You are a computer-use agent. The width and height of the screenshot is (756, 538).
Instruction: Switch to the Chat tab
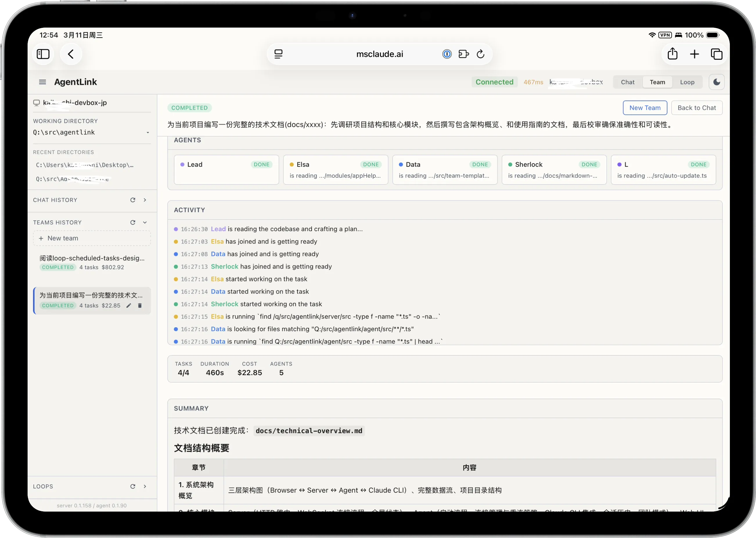coord(627,82)
